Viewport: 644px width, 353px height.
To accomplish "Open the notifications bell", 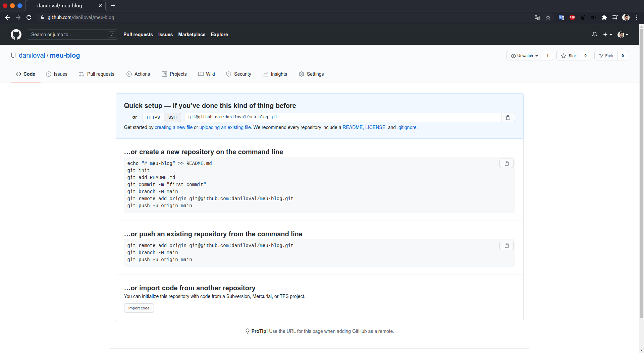I will (595, 35).
